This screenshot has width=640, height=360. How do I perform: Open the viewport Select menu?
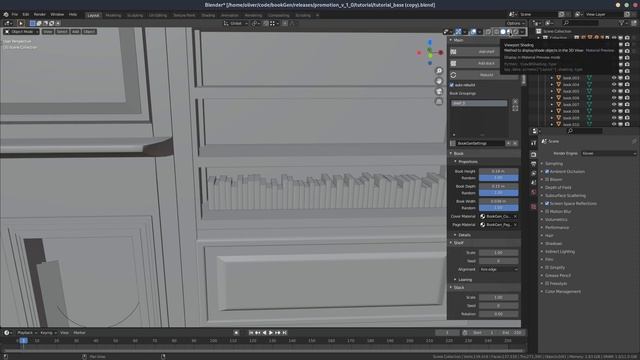point(62,31)
